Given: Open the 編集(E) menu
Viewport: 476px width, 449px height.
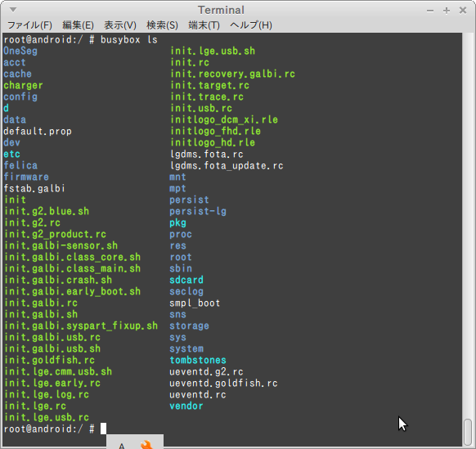Looking at the screenshot, I should [x=78, y=25].
